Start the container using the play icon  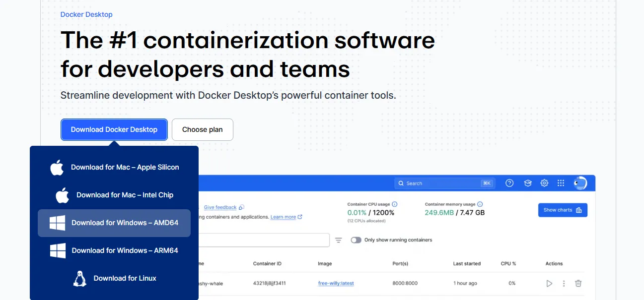pyautogui.click(x=549, y=284)
